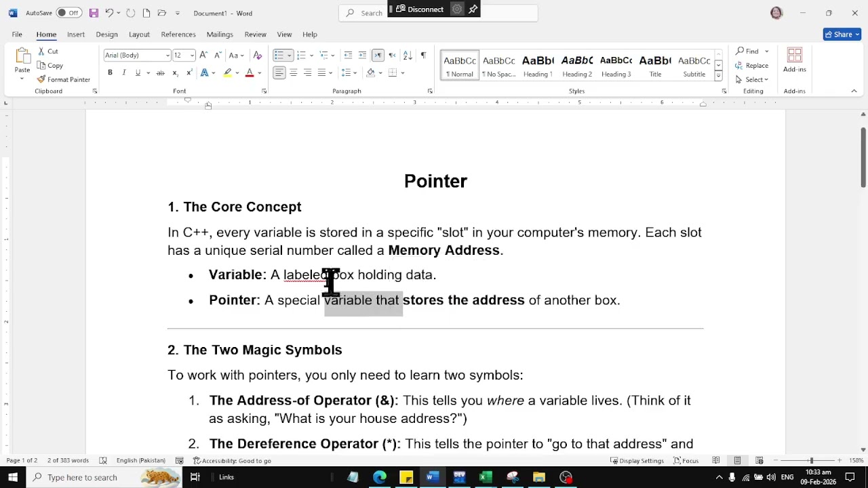Click the Undo icon
Screen dimensions: 868x488
click(108, 13)
